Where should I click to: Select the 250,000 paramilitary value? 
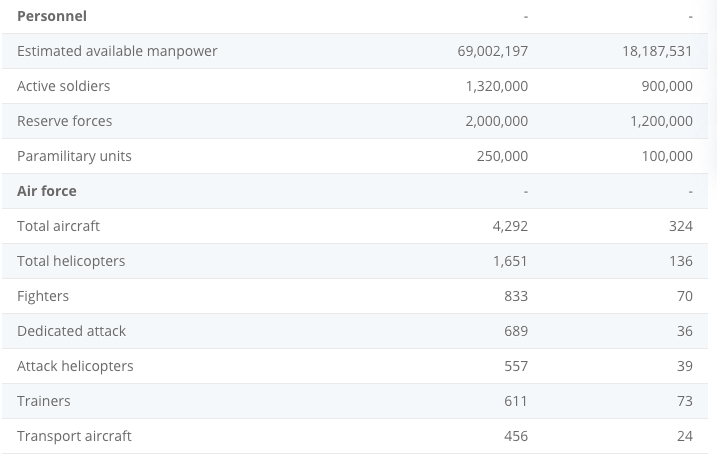coord(502,156)
